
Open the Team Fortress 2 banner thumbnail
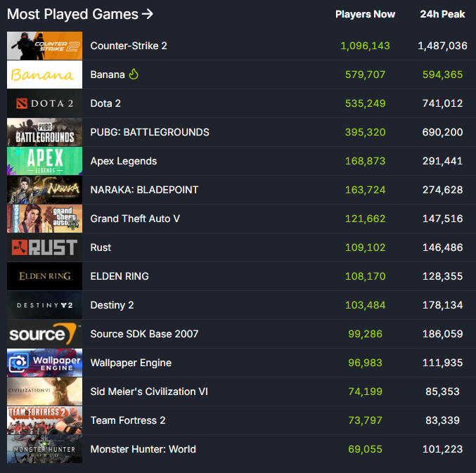pos(44,420)
